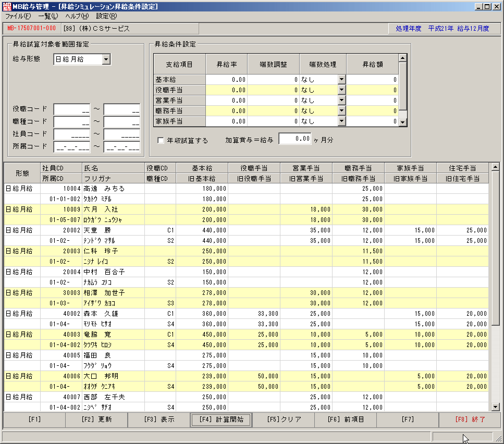Click the 加算賞与 months input field
Screen dimensions: 504x444
295,139
